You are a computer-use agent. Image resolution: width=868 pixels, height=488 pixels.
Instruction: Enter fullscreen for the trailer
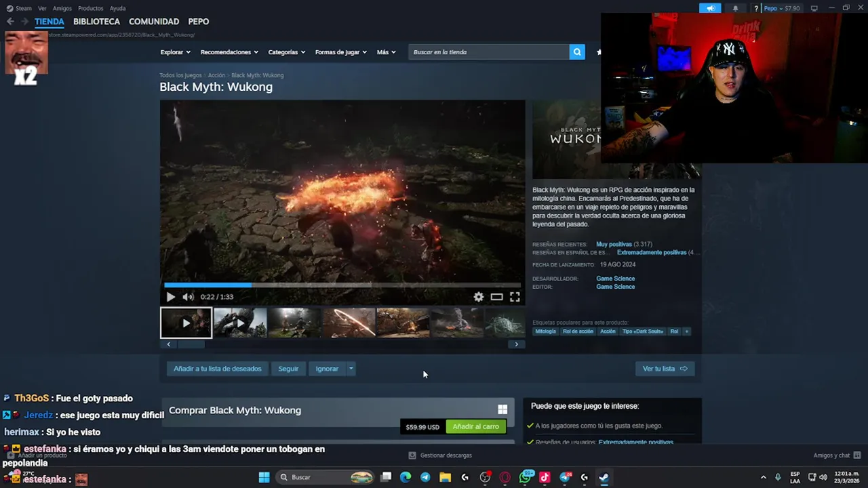point(515,297)
